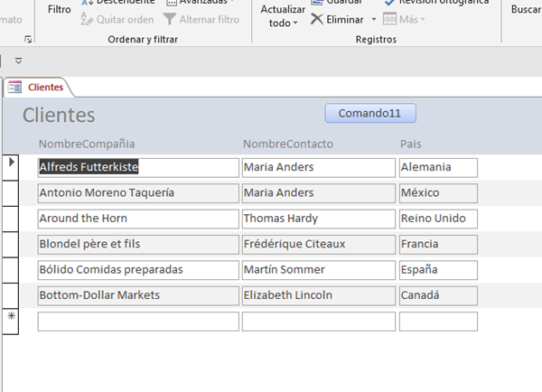Click the Clientes form tab icon
The image size is (542, 392).
pos(14,87)
